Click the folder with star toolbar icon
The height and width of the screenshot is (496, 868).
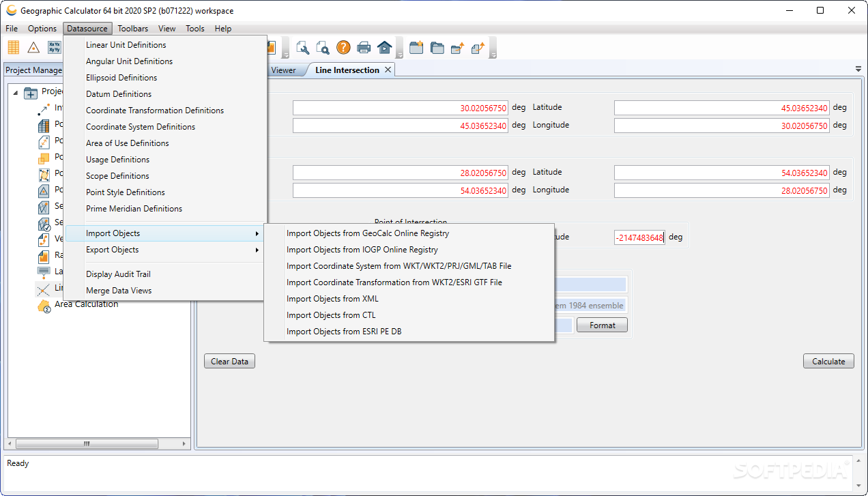(416, 47)
